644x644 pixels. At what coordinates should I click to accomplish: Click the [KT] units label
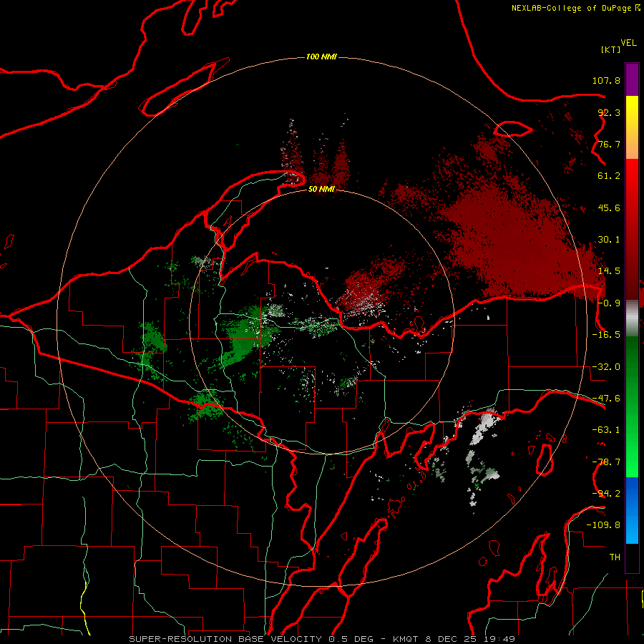point(610,49)
